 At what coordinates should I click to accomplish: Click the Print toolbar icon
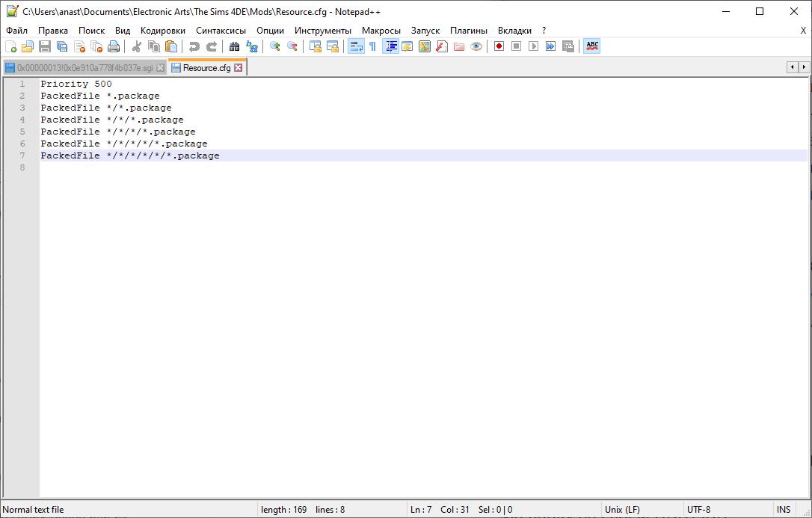tap(114, 46)
